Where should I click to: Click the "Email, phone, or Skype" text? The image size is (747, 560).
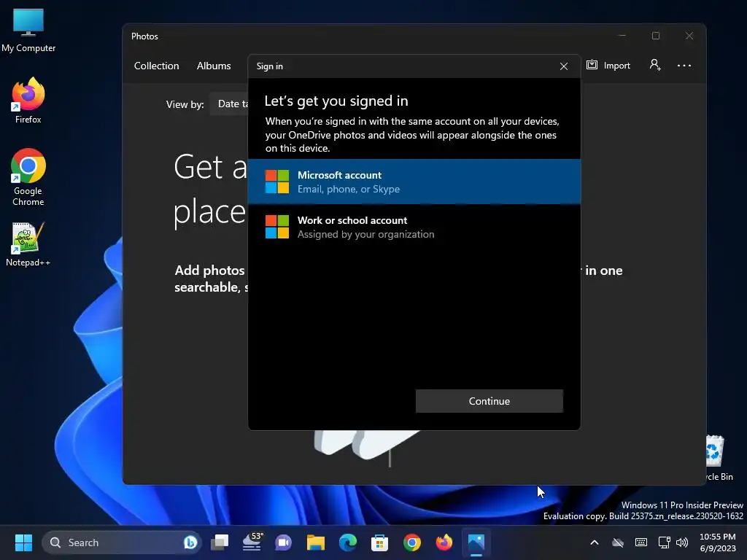pyautogui.click(x=349, y=189)
